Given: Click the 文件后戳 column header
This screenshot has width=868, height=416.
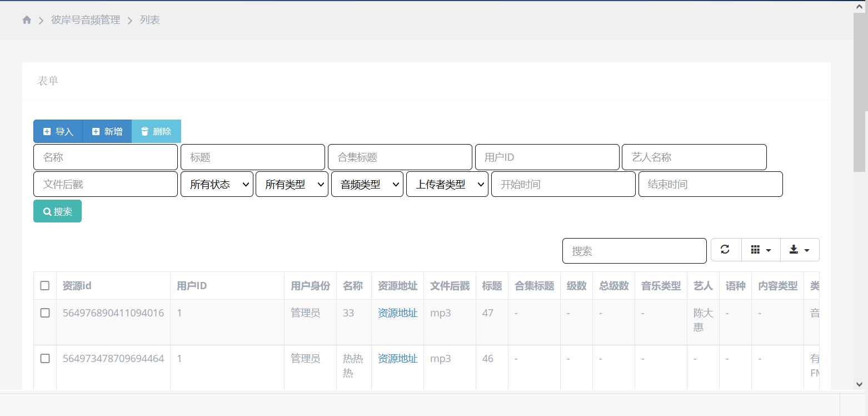Looking at the screenshot, I should 450,286.
